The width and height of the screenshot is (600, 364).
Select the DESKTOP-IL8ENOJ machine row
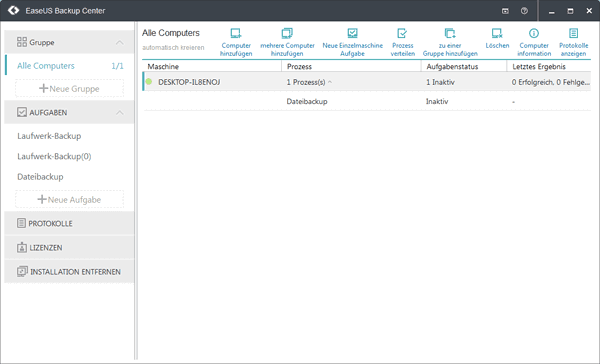pyautogui.click(x=367, y=82)
